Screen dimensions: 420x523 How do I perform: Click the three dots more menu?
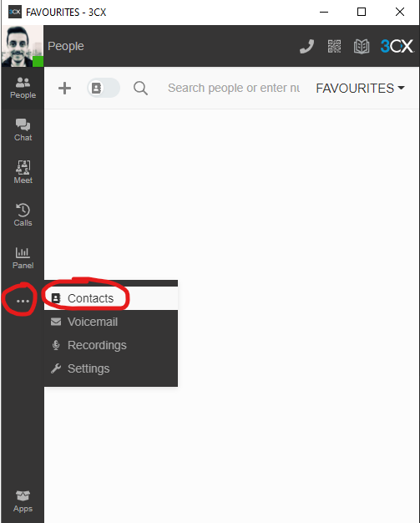(23, 301)
